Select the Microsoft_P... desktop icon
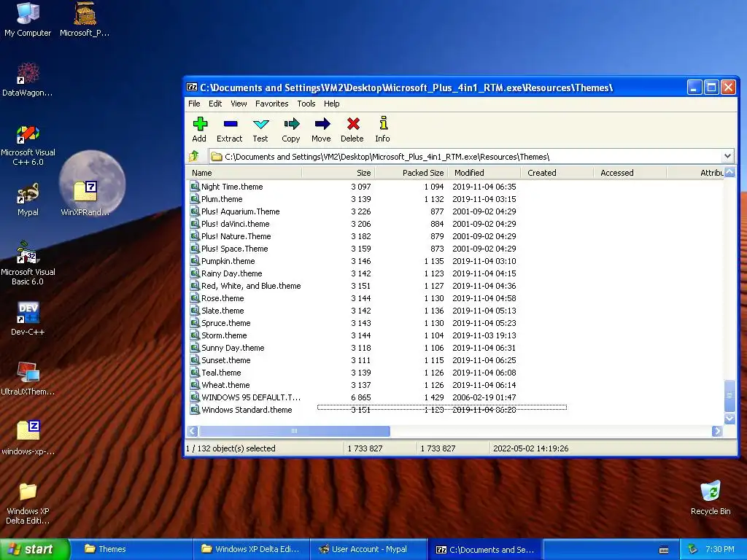This screenshot has height=560, width=747. click(85, 19)
